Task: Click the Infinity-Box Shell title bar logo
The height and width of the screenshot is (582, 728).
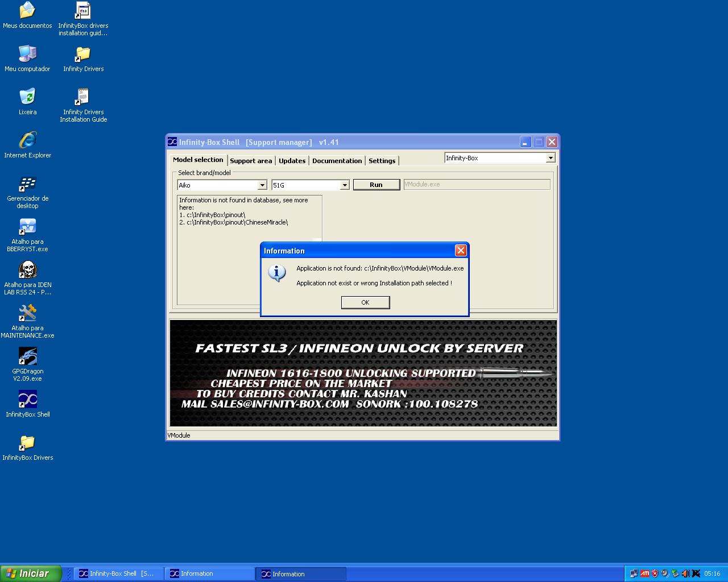Action: tap(172, 142)
